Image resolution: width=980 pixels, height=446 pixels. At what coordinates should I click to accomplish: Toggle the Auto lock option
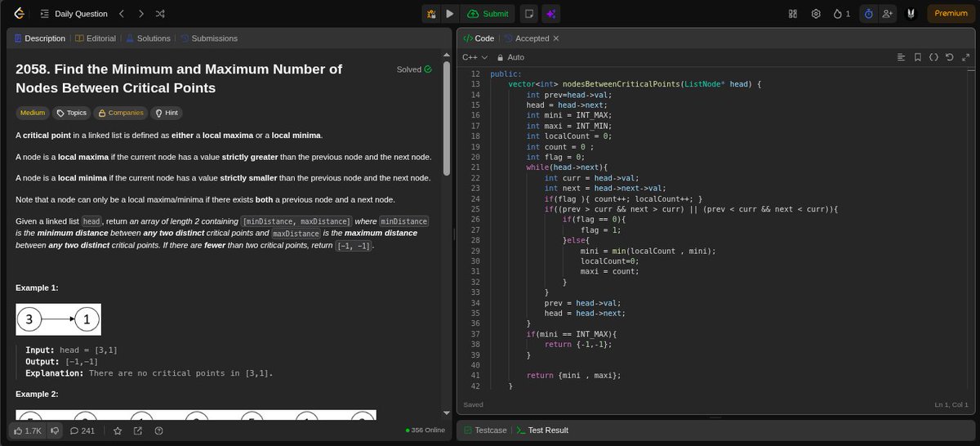coord(510,57)
